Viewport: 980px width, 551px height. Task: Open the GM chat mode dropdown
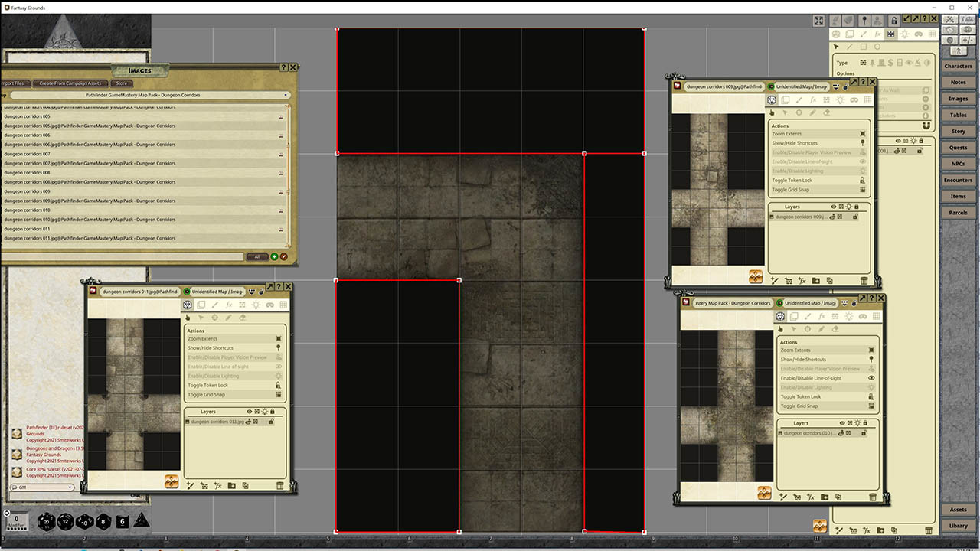click(x=42, y=487)
